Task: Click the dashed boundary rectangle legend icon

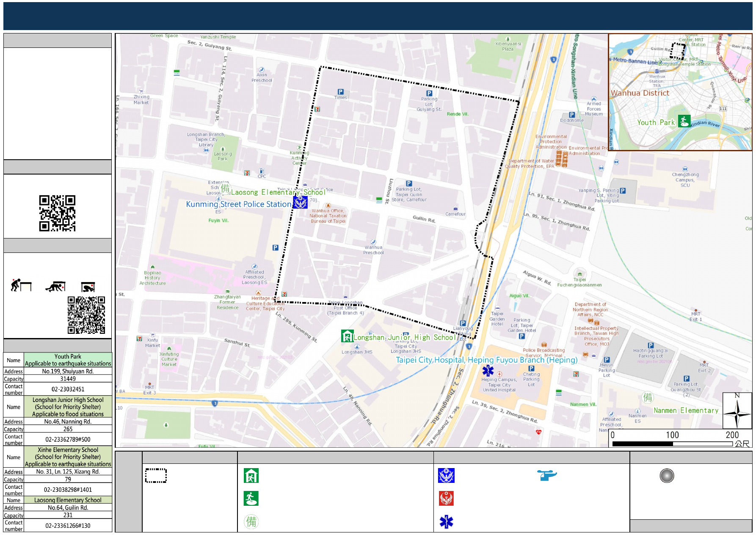Action: point(156,475)
